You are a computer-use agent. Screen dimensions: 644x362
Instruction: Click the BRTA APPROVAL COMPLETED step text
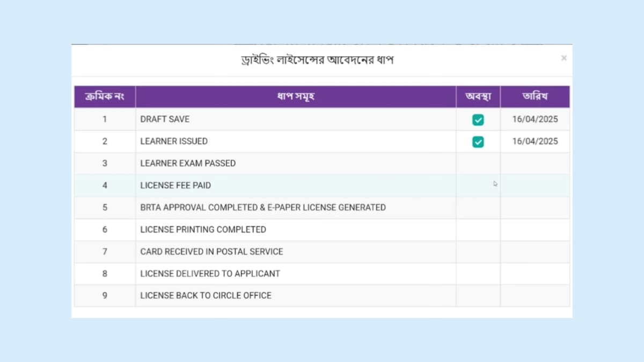(262, 208)
